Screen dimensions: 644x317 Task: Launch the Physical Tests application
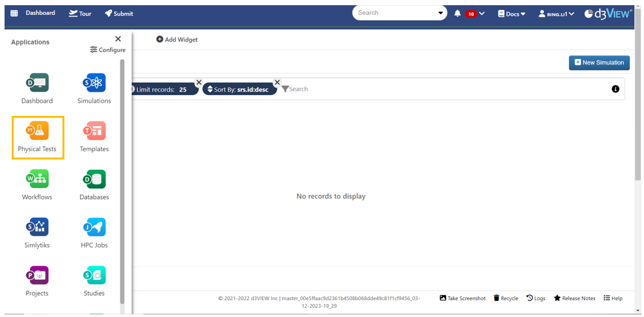pos(37,131)
